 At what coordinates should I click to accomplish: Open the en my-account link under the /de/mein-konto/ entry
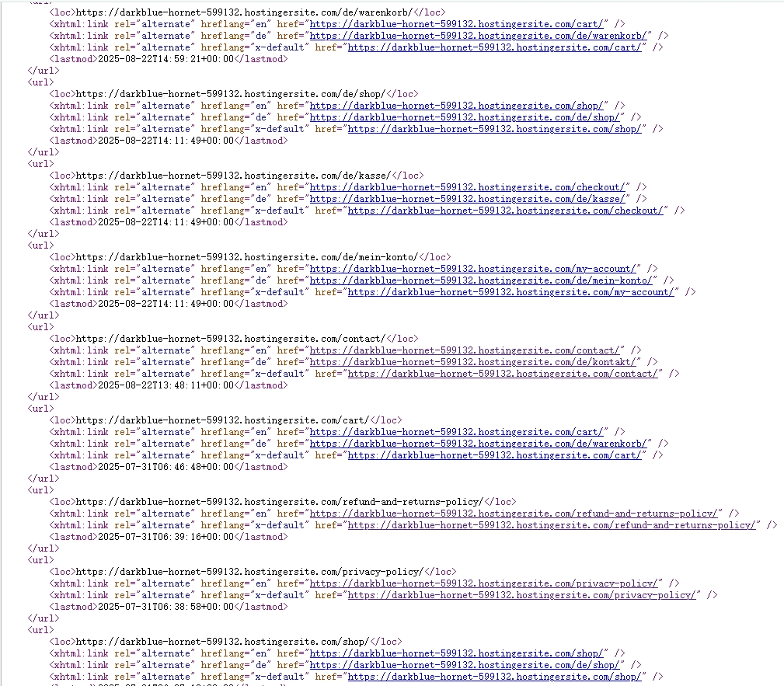point(473,269)
